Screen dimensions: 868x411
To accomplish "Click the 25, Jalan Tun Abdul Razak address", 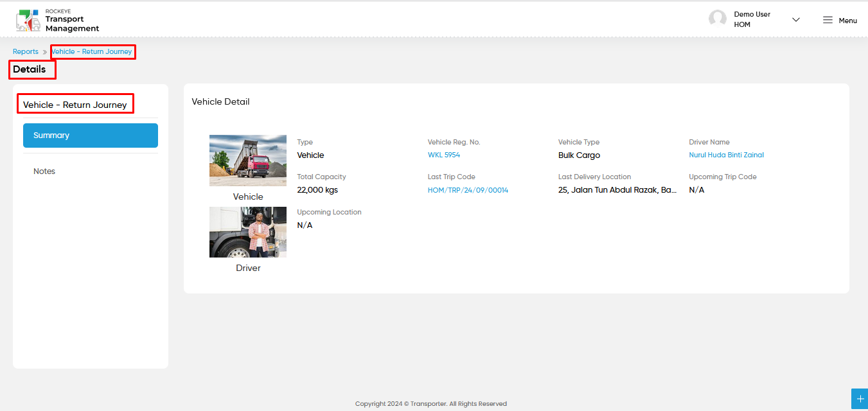I will [617, 190].
